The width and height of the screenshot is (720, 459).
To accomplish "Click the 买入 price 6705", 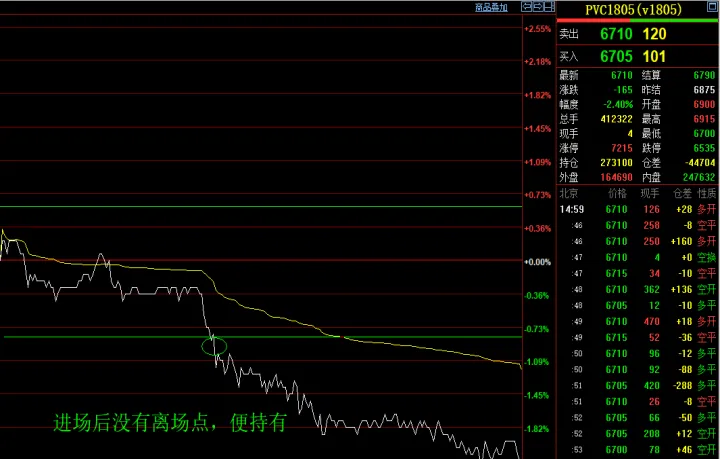I will tap(616, 56).
